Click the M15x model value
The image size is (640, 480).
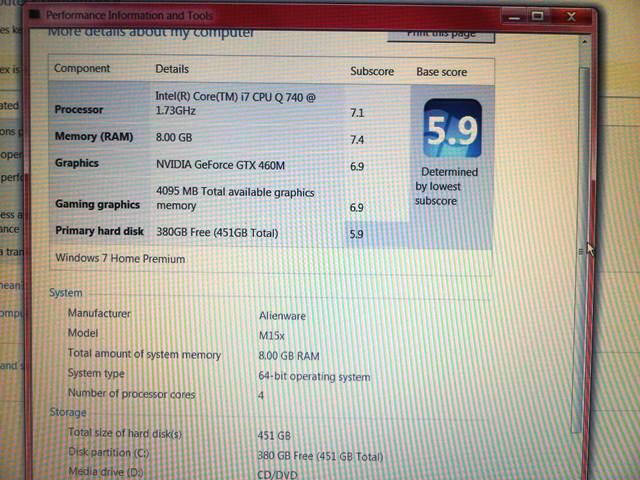271,336
